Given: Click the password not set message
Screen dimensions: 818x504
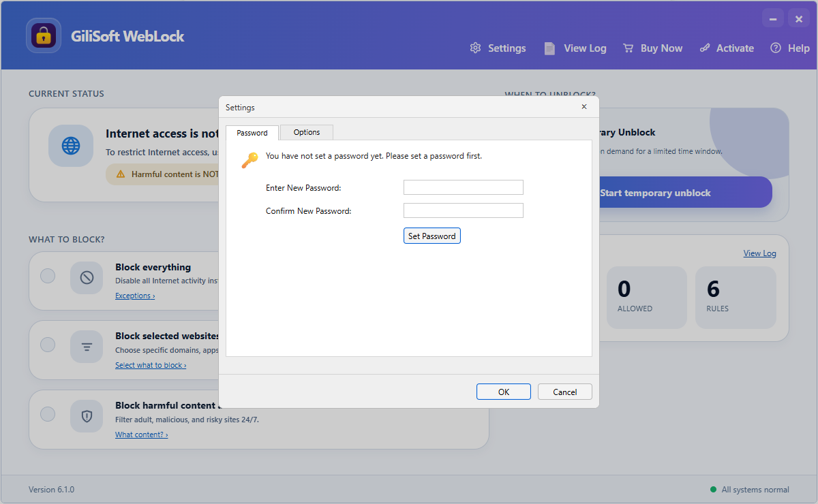Looking at the screenshot, I should tap(374, 156).
